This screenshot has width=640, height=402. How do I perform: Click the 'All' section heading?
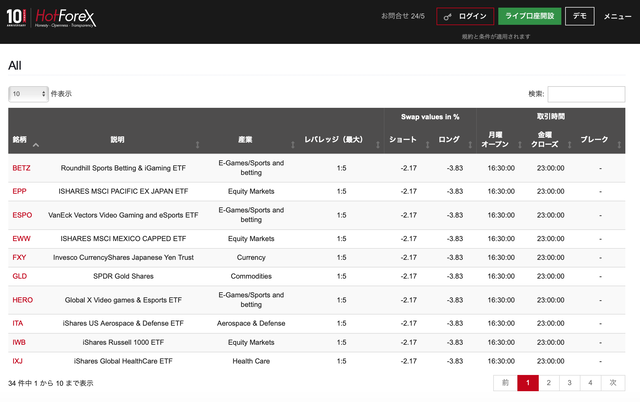pyautogui.click(x=15, y=66)
